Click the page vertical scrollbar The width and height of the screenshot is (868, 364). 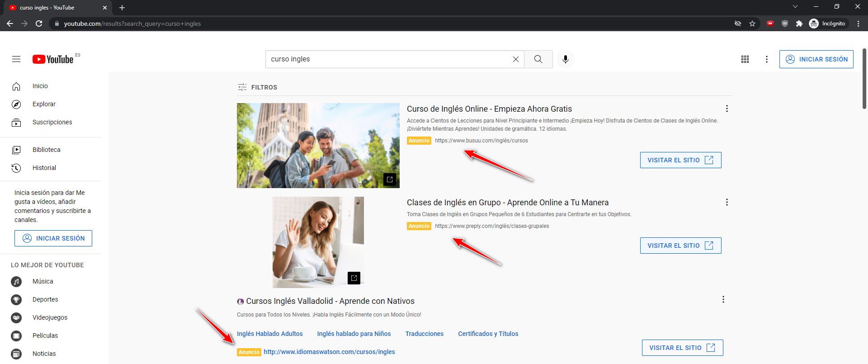pyautogui.click(x=864, y=78)
